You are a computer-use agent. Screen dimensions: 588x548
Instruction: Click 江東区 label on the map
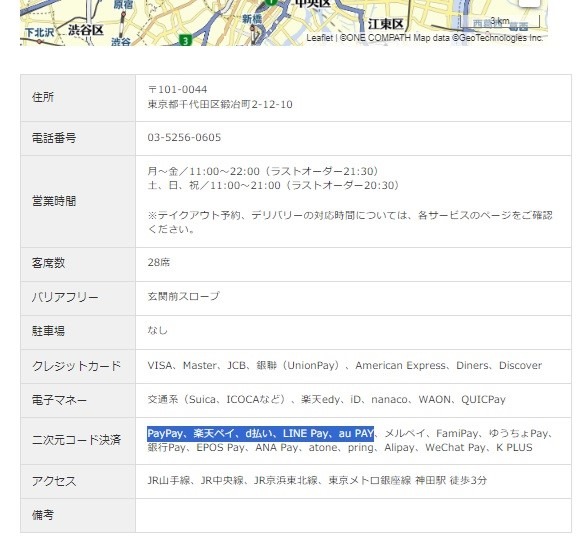pos(385,24)
